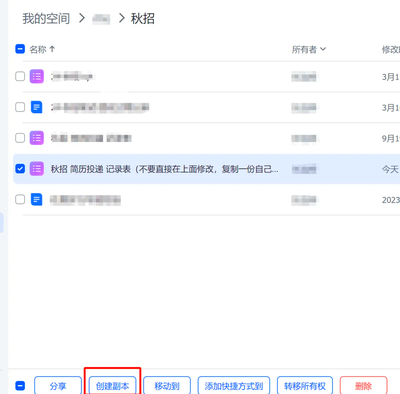
Task: Uncheck the 秋招 简历投递 记录表 row checkbox
Action: pyautogui.click(x=20, y=169)
